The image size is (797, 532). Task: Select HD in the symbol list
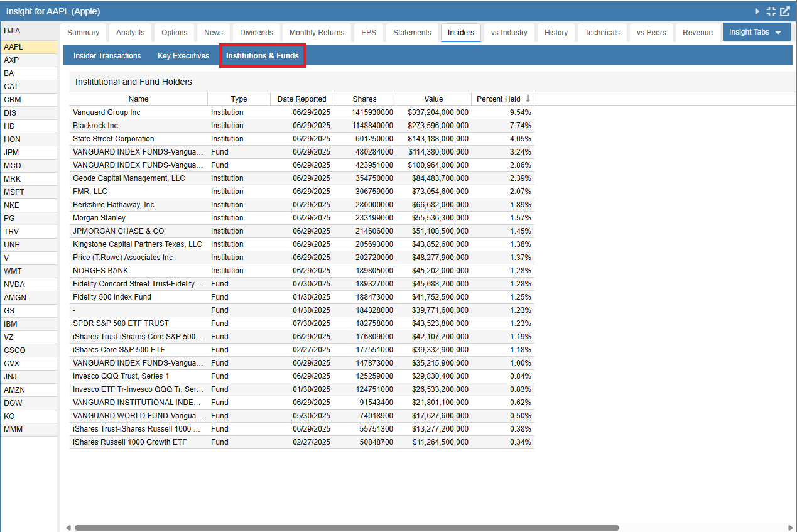click(29, 126)
